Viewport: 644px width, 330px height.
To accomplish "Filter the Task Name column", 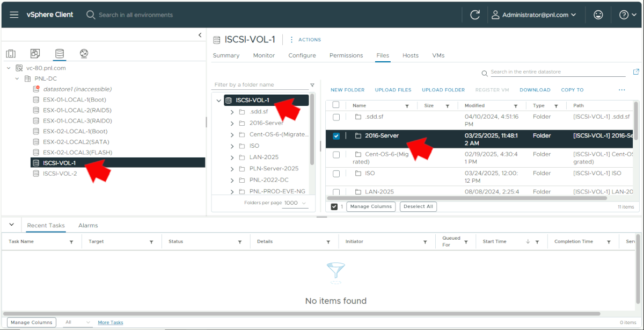I will click(x=71, y=242).
